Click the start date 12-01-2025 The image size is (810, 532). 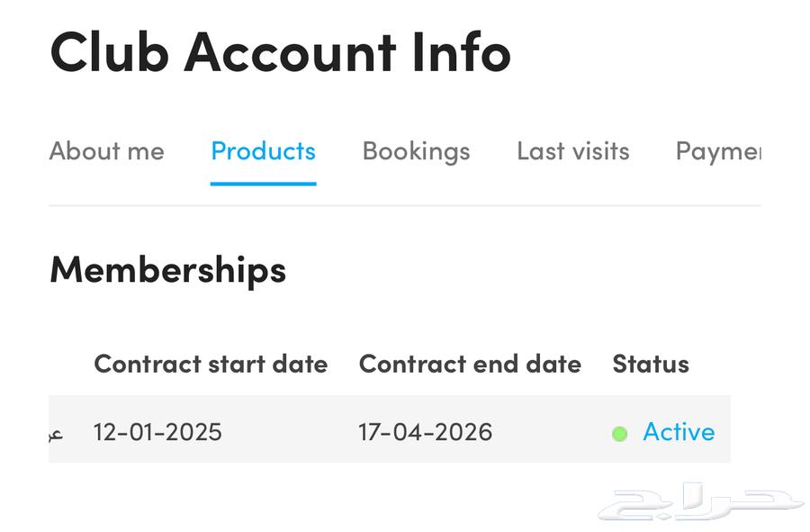click(x=158, y=433)
